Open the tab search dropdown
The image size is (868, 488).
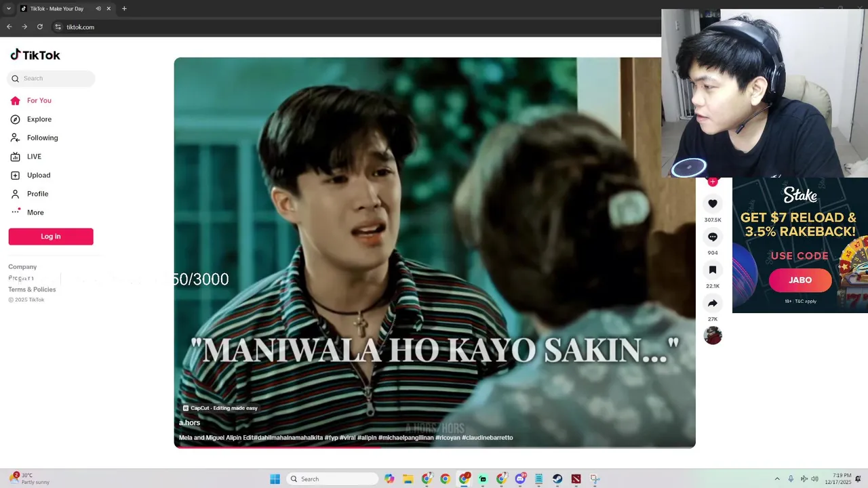[x=8, y=9]
